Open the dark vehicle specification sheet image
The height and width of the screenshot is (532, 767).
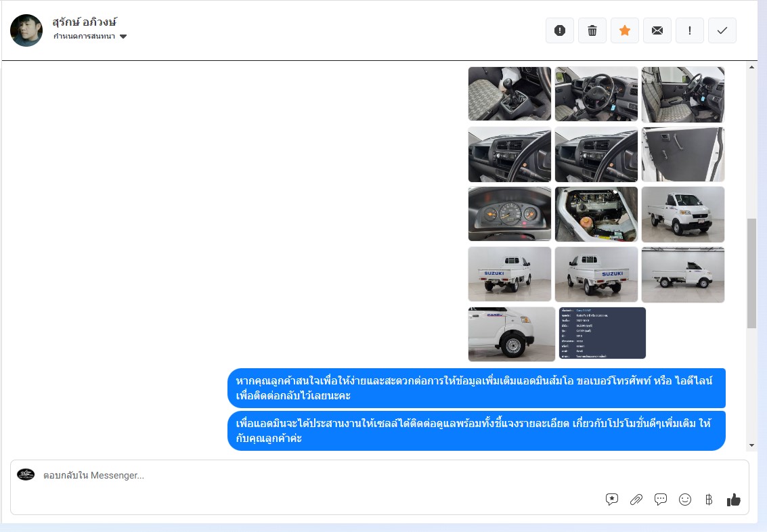602,333
